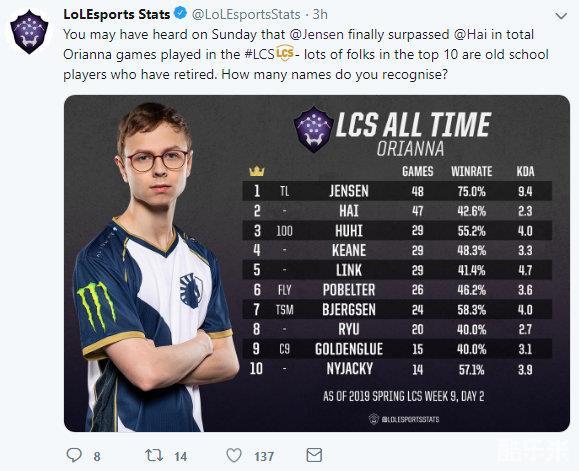Click the JENSEN row in the table
Screen dimensions: 579x471
tap(397, 191)
